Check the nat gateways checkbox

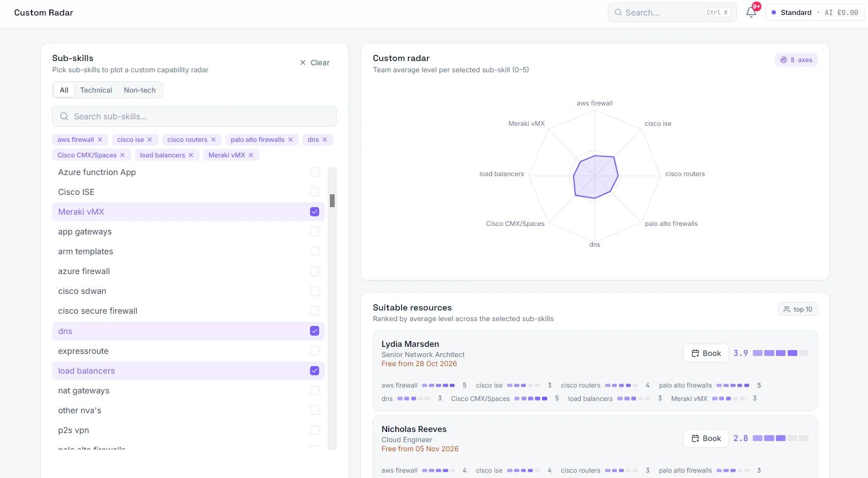point(314,391)
